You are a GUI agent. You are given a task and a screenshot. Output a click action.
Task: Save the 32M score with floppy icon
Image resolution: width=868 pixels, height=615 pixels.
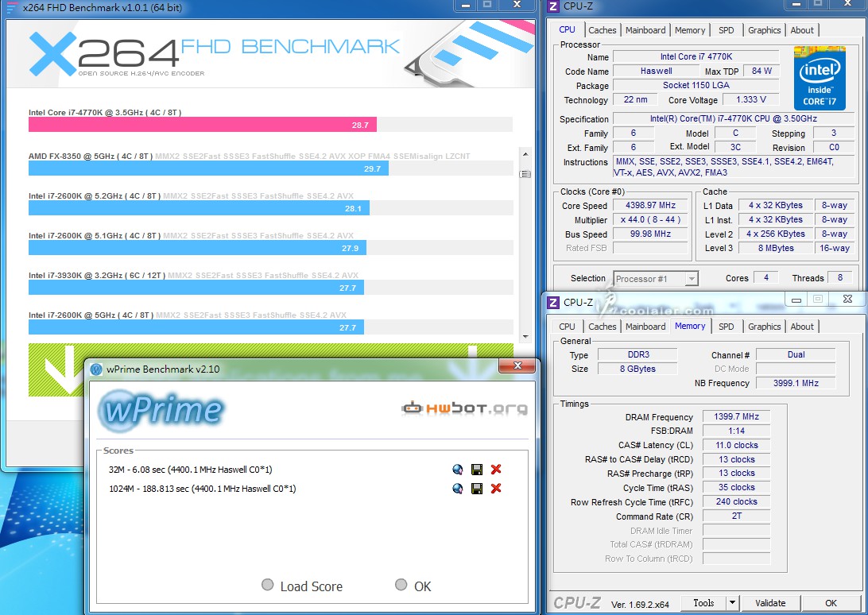477,470
